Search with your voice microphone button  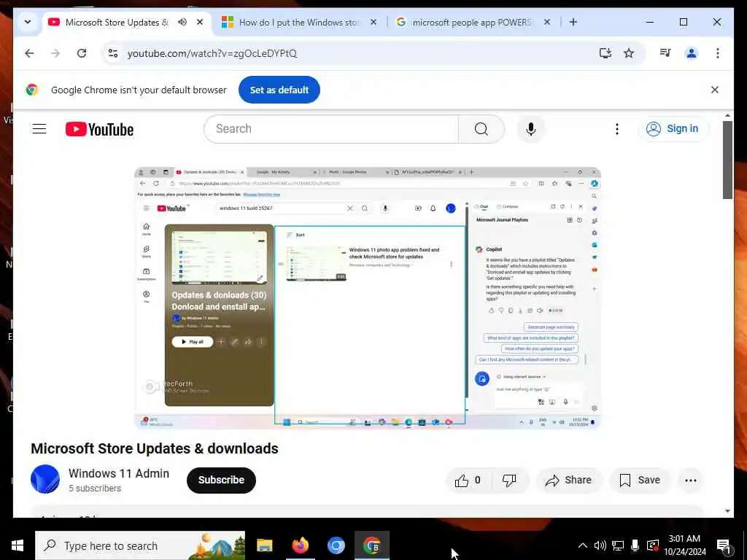tap(531, 128)
